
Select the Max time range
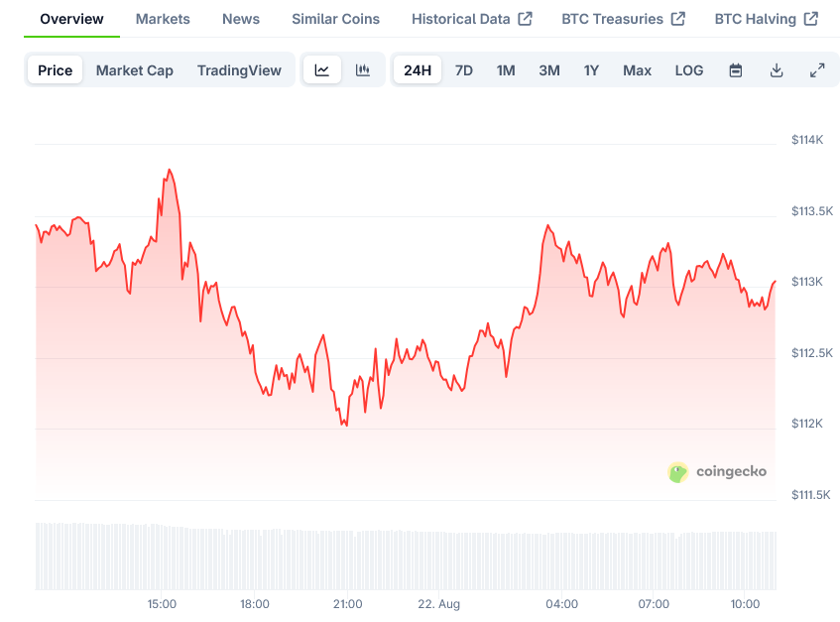[x=637, y=70]
